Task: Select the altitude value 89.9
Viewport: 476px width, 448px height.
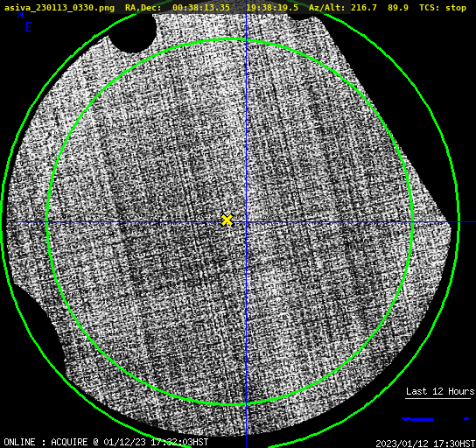Action: point(398,8)
